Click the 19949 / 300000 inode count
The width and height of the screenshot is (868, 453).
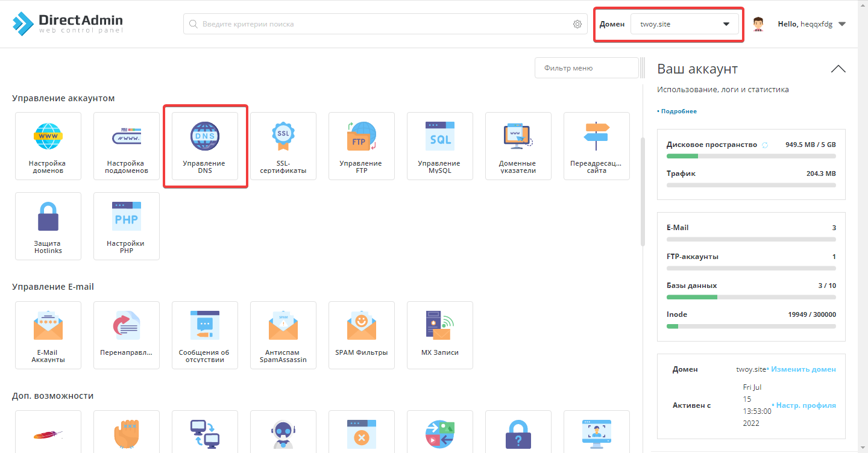tap(812, 314)
